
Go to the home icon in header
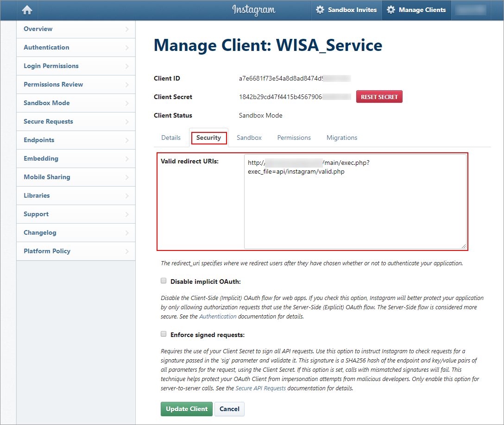[27, 10]
